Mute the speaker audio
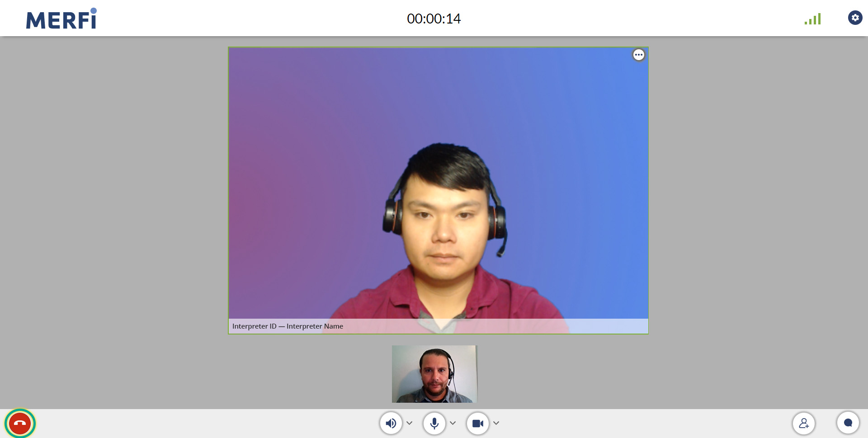The image size is (868, 438). click(391, 424)
